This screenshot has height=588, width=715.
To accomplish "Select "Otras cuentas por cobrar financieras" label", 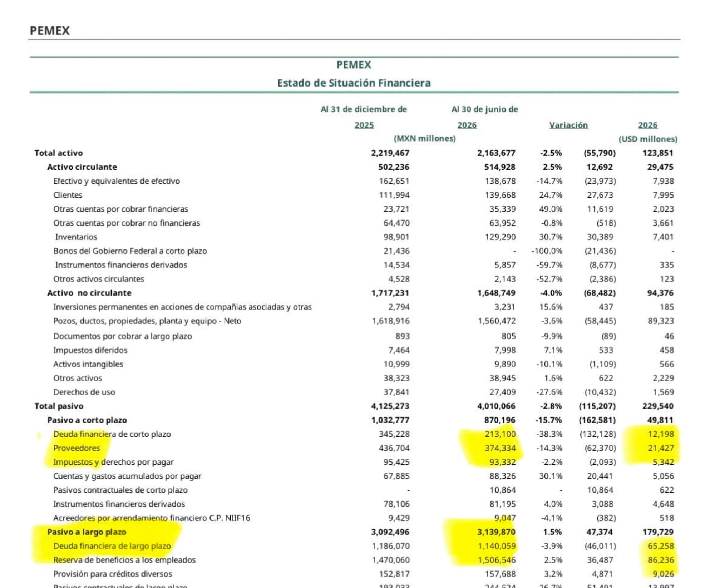I will 121,209.
